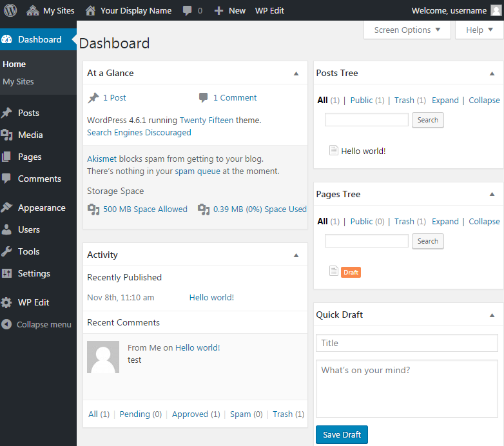Click the Settings sliders icon in sidebar
504x446 pixels.
click(x=6, y=273)
